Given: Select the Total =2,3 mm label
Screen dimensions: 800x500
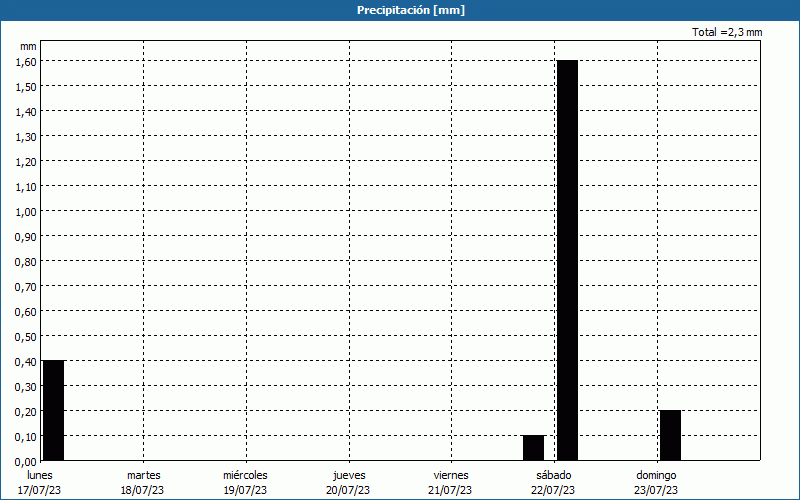Looking at the screenshot, I should click(727, 32).
